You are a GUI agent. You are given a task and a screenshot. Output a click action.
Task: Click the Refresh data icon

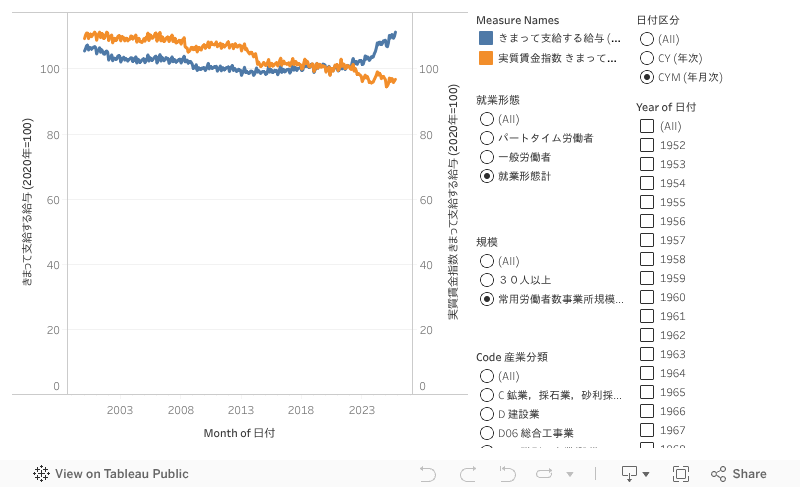coord(545,474)
